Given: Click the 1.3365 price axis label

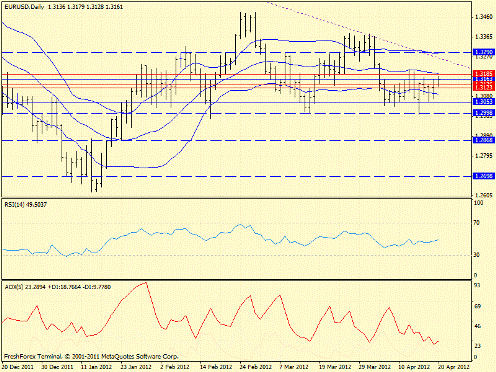Looking at the screenshot, I should click(484, 37).
